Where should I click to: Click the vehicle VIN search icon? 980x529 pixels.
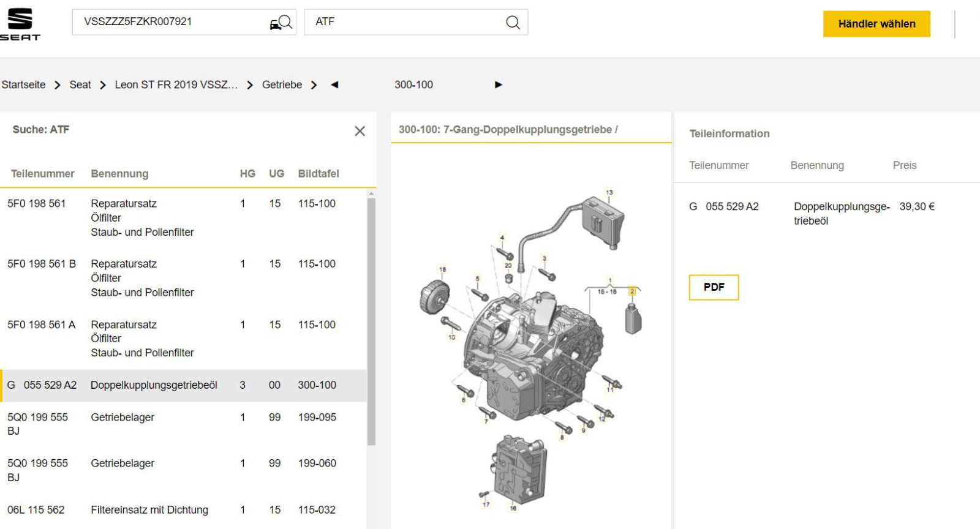(281, 23)
